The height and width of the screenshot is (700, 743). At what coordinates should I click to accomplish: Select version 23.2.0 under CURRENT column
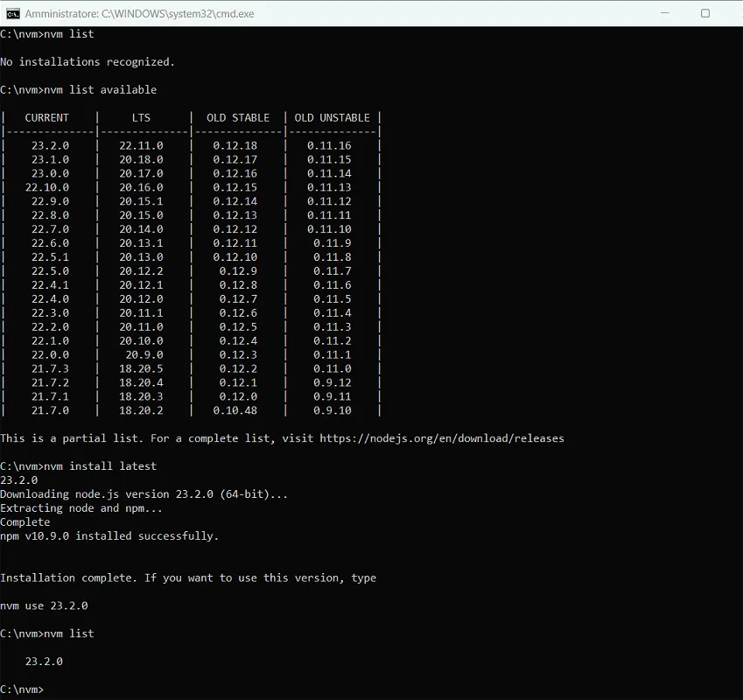(47, 145)
